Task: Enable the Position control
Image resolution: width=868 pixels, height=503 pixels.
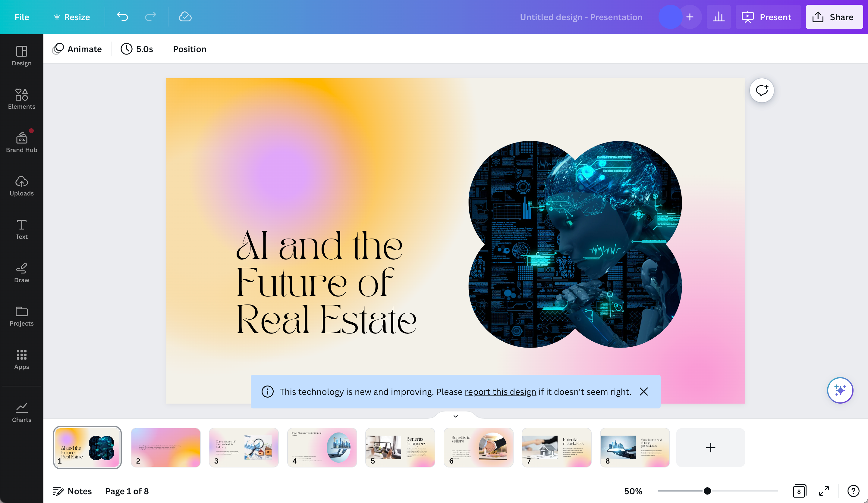Action: pyautogui.click(x=189, y=48)
